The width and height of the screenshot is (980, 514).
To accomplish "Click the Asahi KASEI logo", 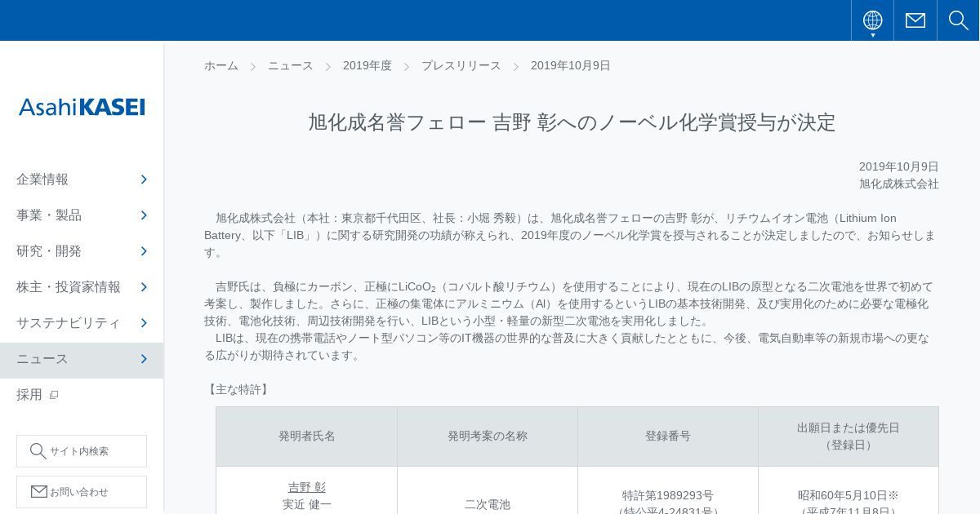I will [82, 107].
